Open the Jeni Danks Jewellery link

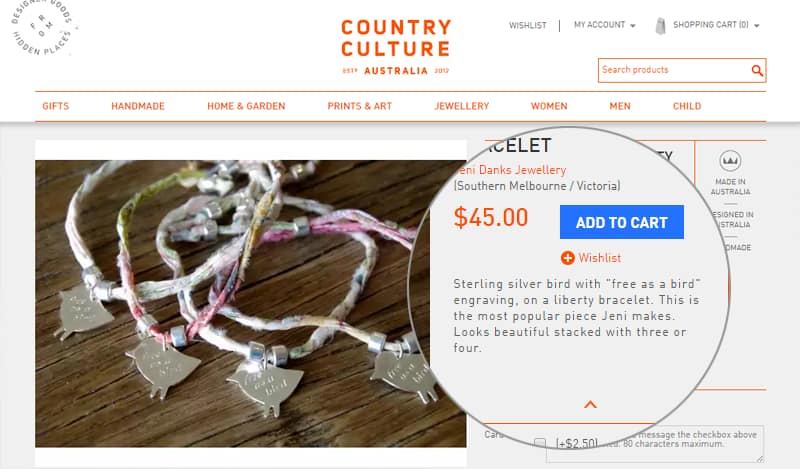(510, 170)
